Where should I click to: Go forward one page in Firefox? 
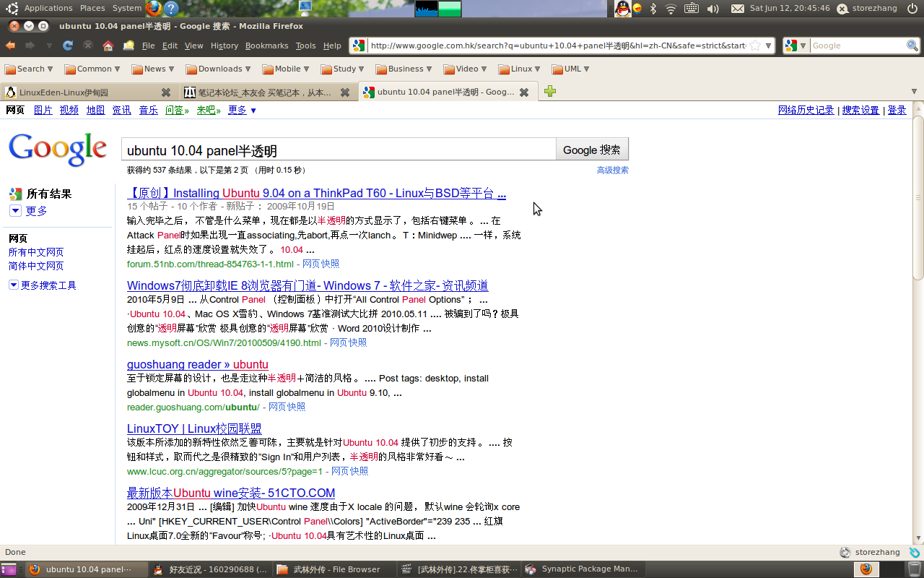[30, 46]
